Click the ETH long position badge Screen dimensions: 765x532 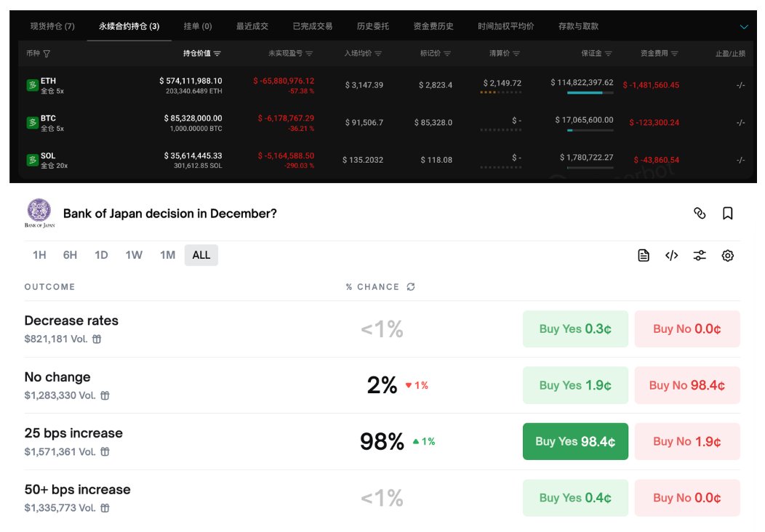[x=32, y=85]
